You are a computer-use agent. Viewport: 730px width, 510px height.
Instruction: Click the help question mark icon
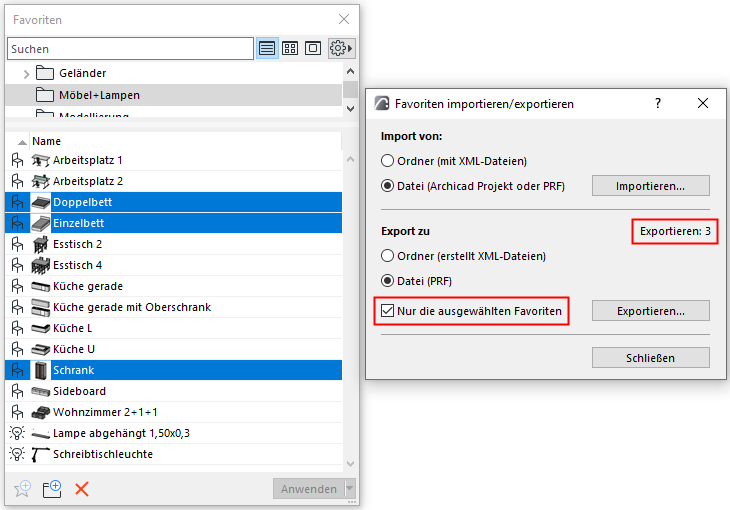(x=658, y=103)
